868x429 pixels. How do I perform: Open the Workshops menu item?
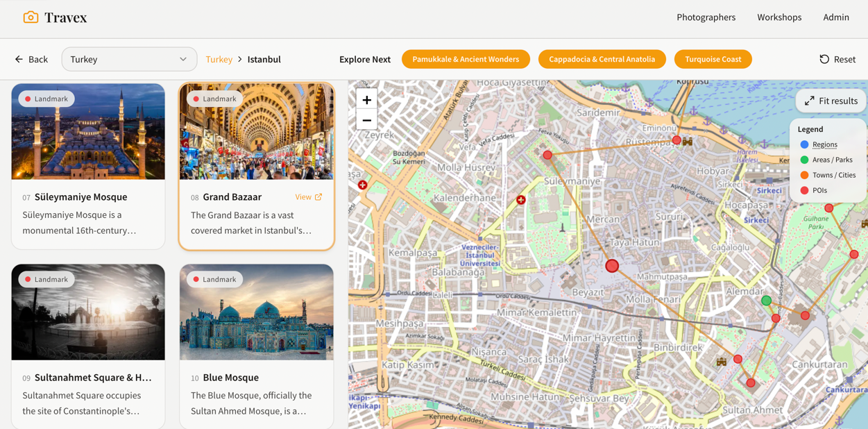[779, 17]
